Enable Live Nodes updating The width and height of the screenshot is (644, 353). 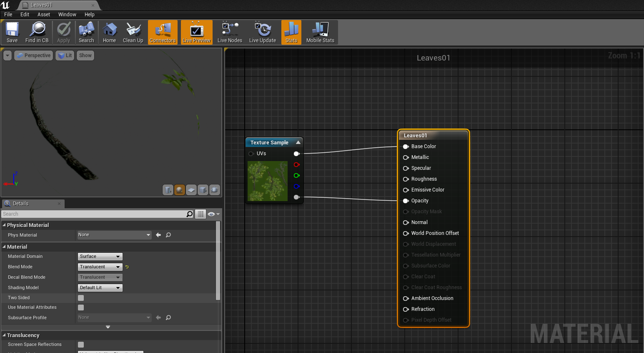coord(229,32)
